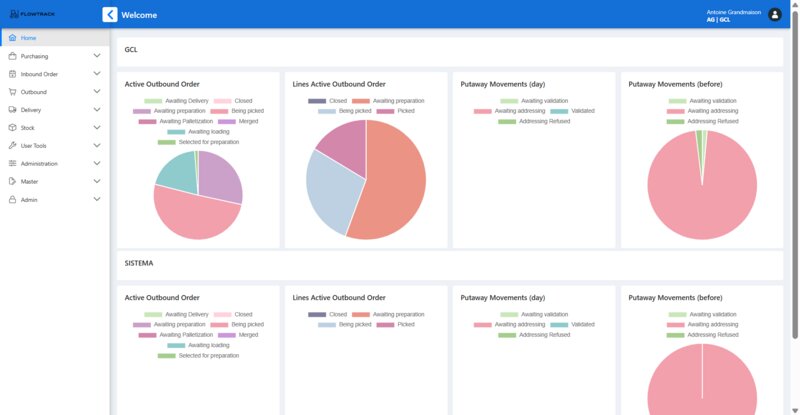Viewport: 800px width, 415px height.
Task: Click the Antoine Grandmaison user name
Action: pos(734,11)
